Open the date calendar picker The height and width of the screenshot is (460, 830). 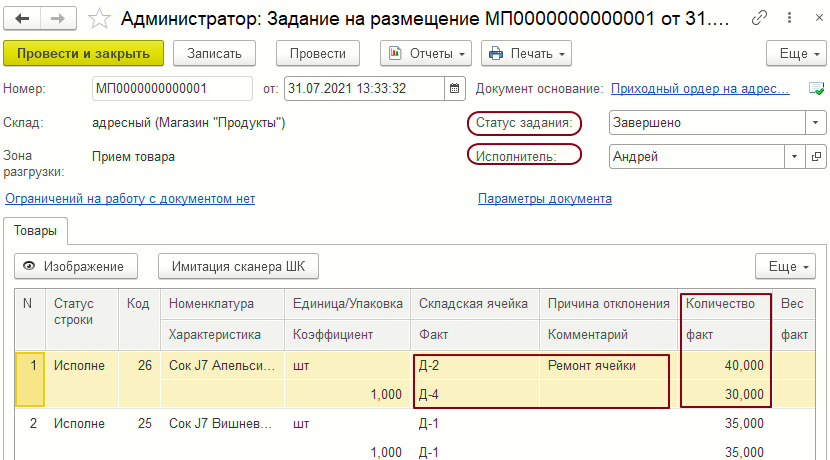[x=454, y=88]
